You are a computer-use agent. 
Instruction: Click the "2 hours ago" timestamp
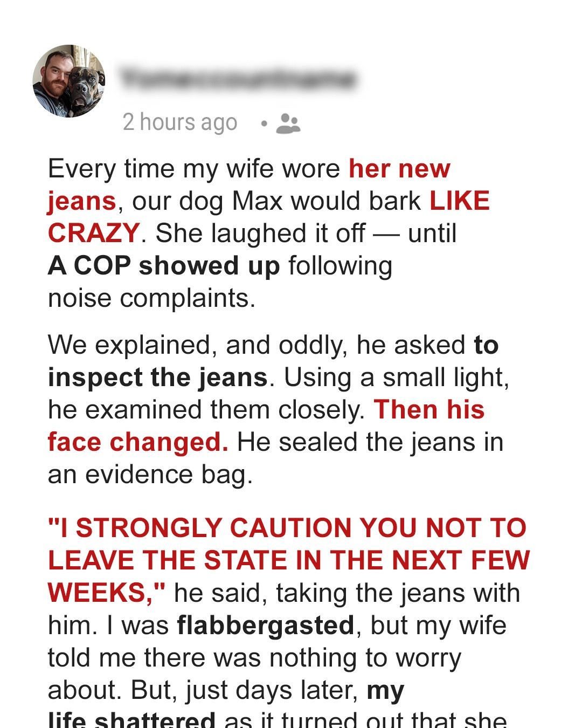[x=180, y=122]
